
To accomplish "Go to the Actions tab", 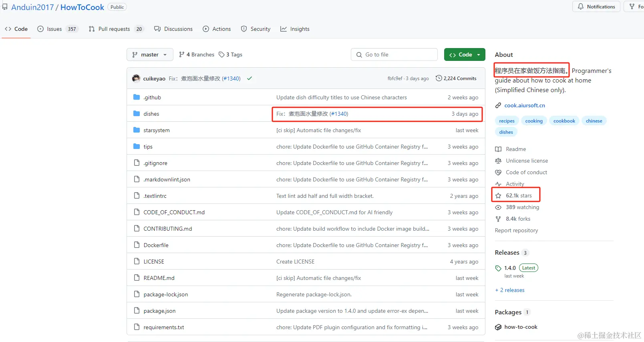I will click(x=217, y=29).
